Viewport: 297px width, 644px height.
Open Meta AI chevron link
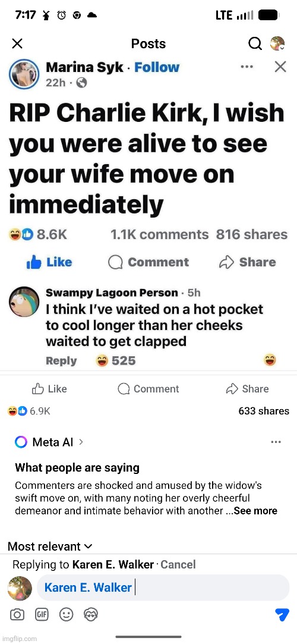[x=81, y=442]
